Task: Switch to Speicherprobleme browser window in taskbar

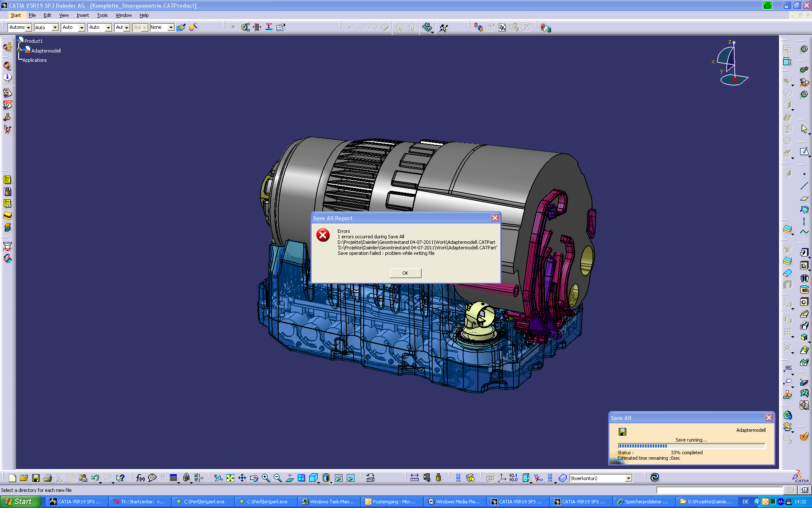Action: [643, 502]
